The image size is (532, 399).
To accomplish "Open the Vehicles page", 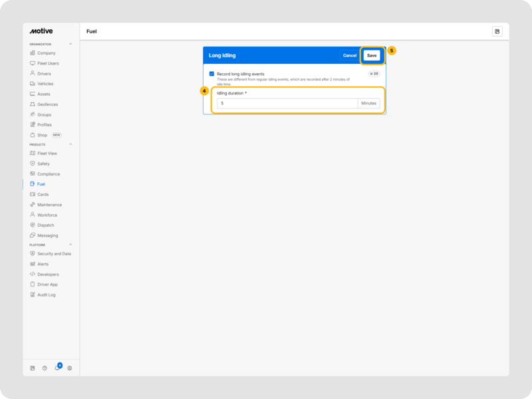I will coord(45,84).
